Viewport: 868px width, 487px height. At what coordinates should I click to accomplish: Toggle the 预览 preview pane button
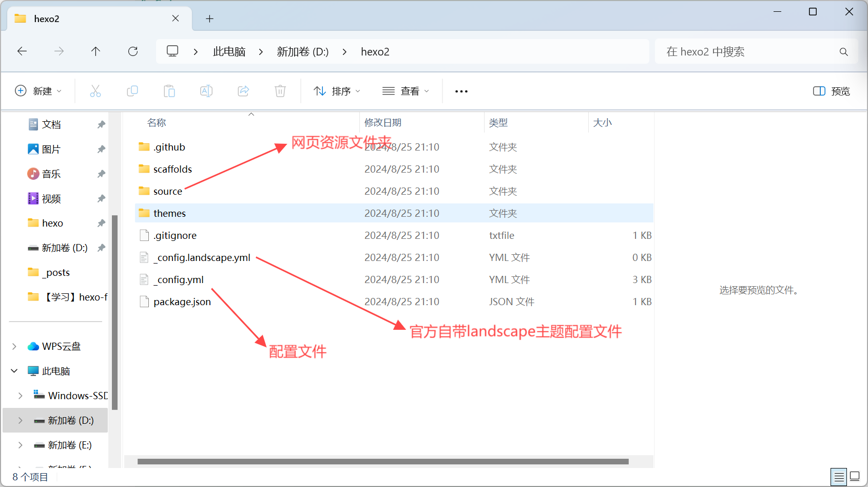pyautogui.click(x=832, y=91)
